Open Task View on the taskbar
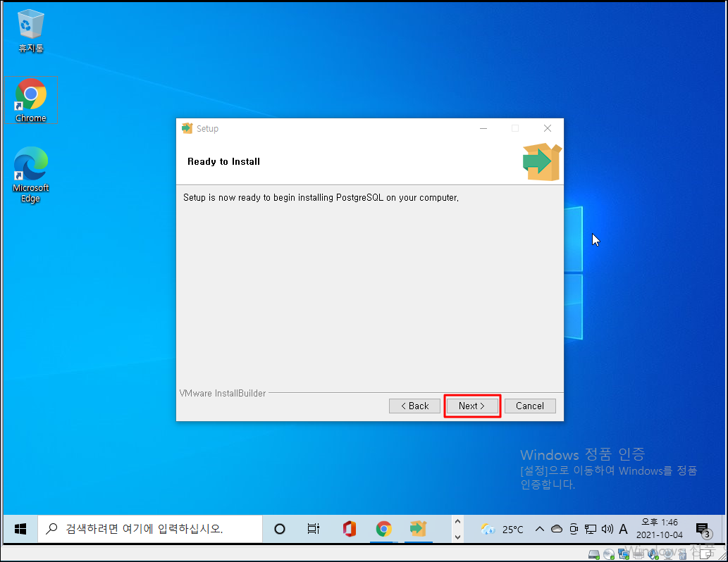 click(x=314, y=529)
